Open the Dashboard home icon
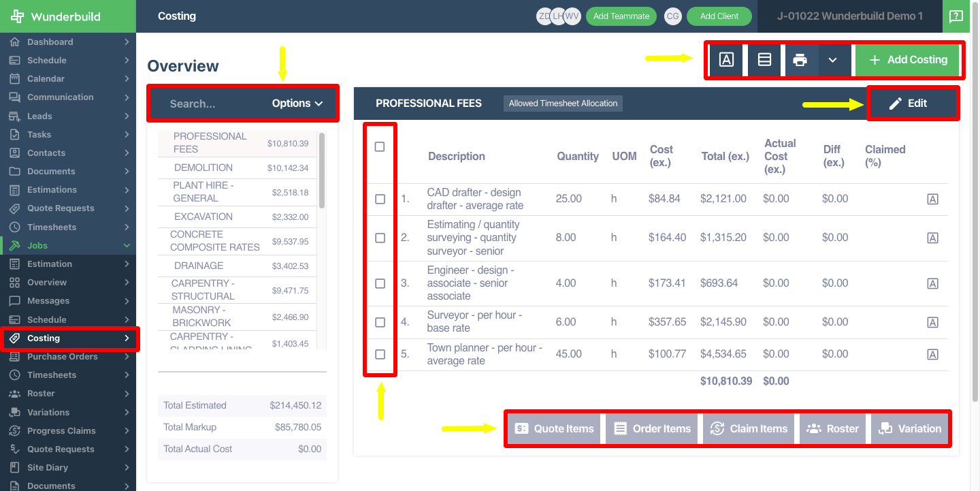980x491 pixels. [14, 42]
